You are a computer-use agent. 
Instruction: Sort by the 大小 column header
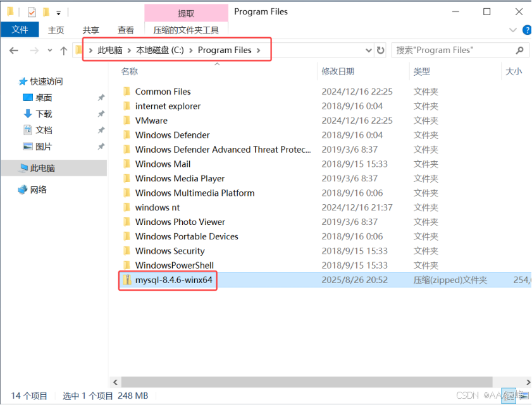[x=514, y=71]
